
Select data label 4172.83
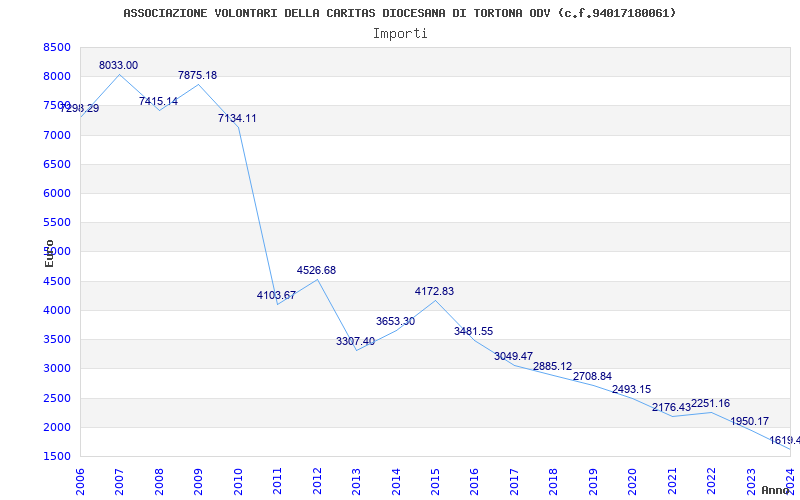[434, 291]
